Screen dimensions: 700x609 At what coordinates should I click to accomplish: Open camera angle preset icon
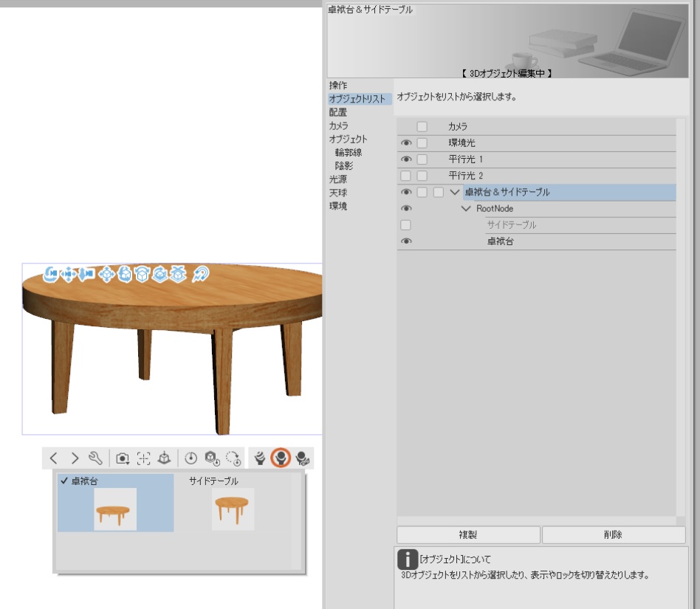coord(123,458)
